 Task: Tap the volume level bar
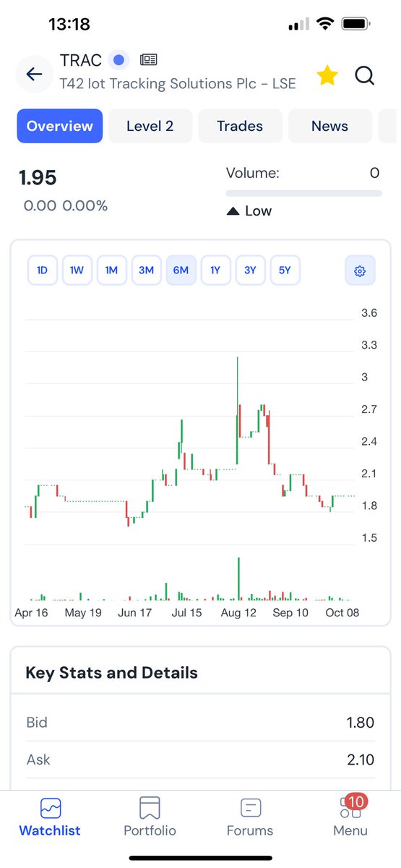coord(304,194)
